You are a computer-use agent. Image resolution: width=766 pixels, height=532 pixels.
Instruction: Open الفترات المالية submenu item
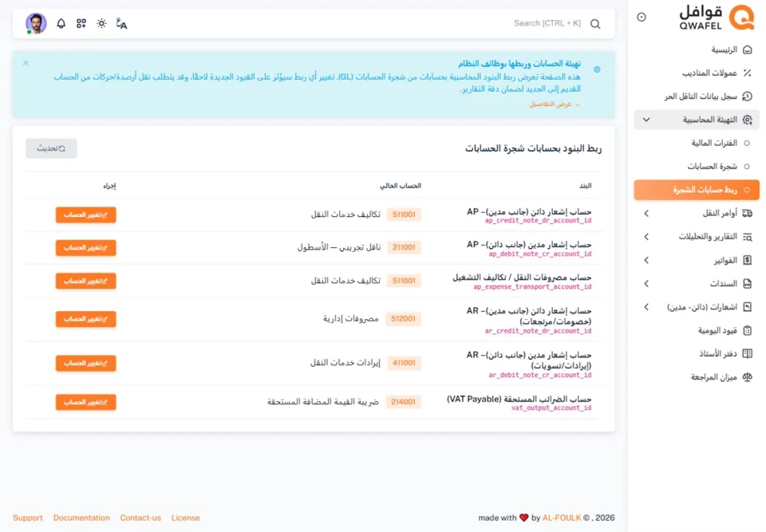click(697, 143)
